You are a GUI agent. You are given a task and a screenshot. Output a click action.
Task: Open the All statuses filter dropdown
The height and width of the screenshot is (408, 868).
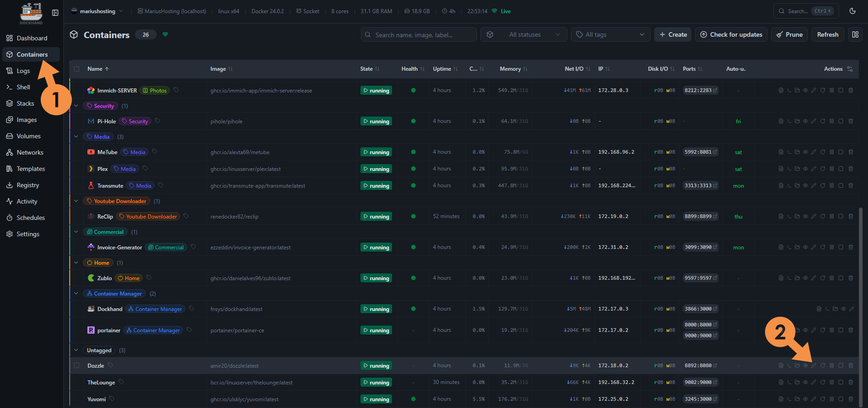(x=524, y=34)
